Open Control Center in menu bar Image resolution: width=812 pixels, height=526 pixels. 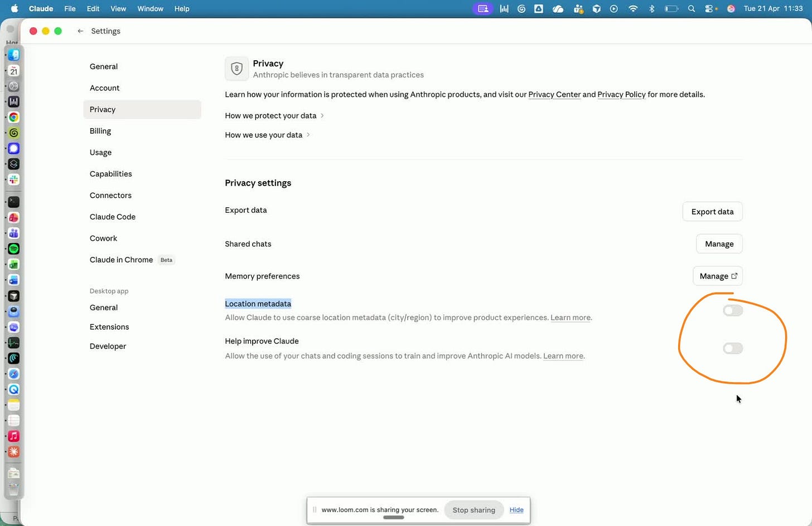[x=709, y=8]
